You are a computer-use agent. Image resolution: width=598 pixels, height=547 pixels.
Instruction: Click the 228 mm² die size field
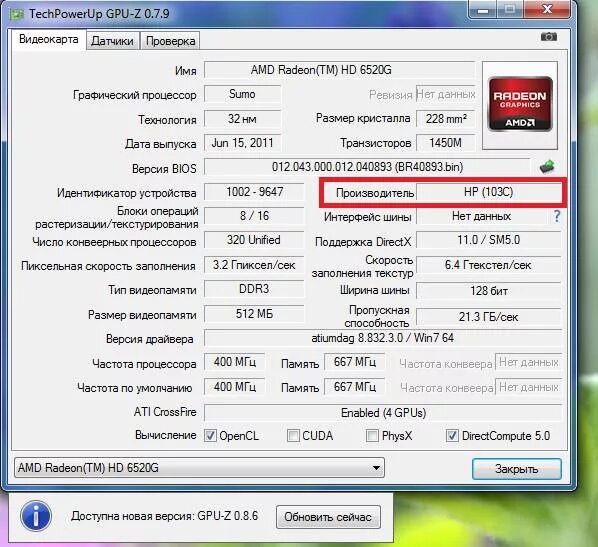446,119
